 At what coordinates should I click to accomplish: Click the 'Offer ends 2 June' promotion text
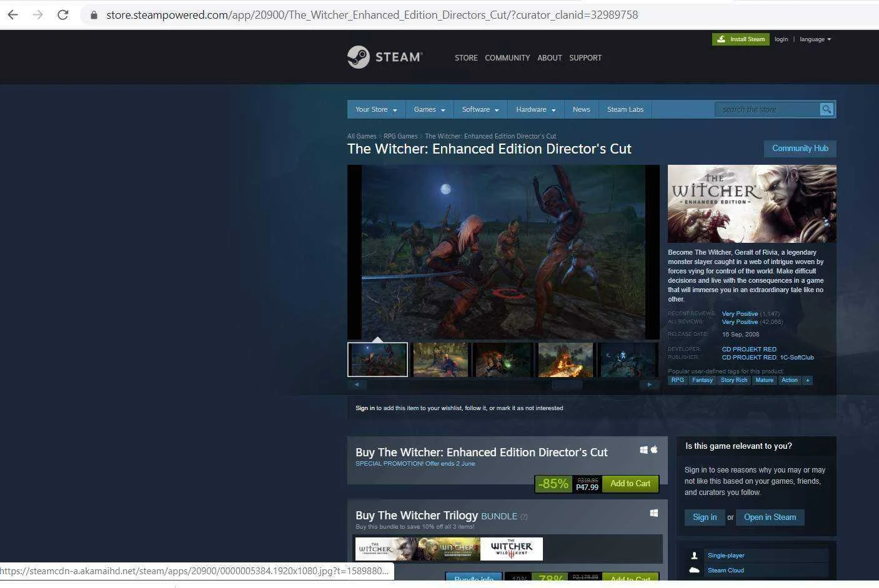450,464
